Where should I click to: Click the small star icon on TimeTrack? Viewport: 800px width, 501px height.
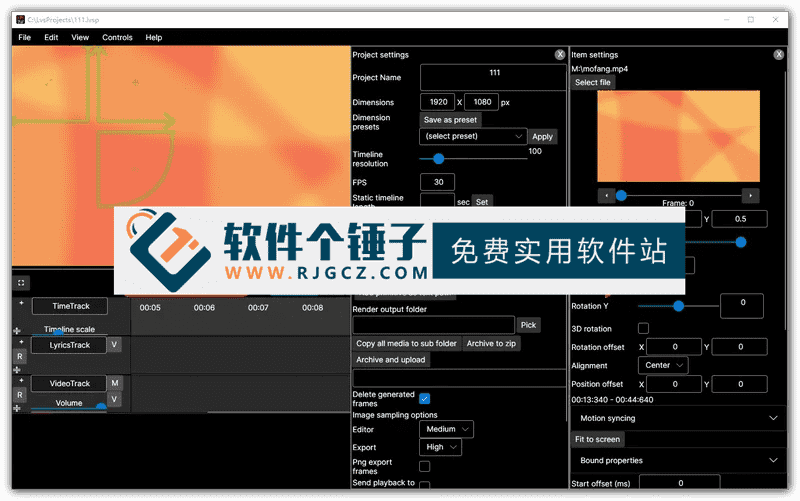tap(21, 303)
